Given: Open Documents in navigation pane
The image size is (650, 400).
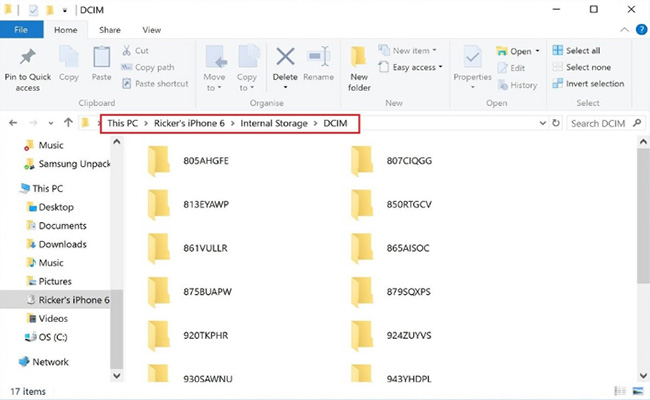Looking at the screenshot, I should coord(56,226).
